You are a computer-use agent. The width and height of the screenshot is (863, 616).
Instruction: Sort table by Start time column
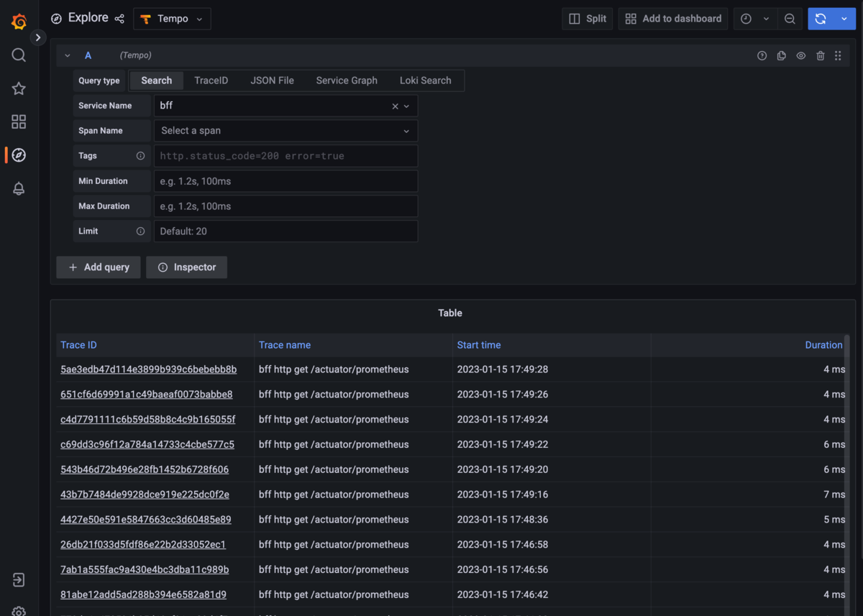tap(479, 345)
